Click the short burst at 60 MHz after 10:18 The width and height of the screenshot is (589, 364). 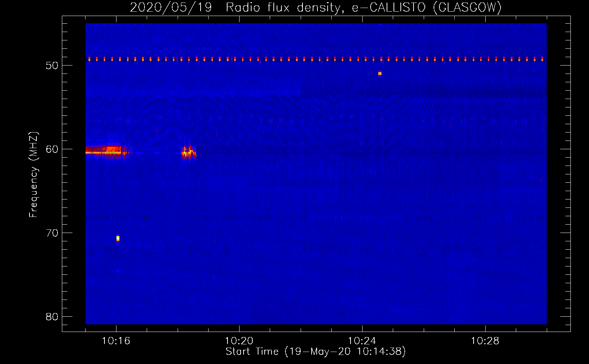189,152
